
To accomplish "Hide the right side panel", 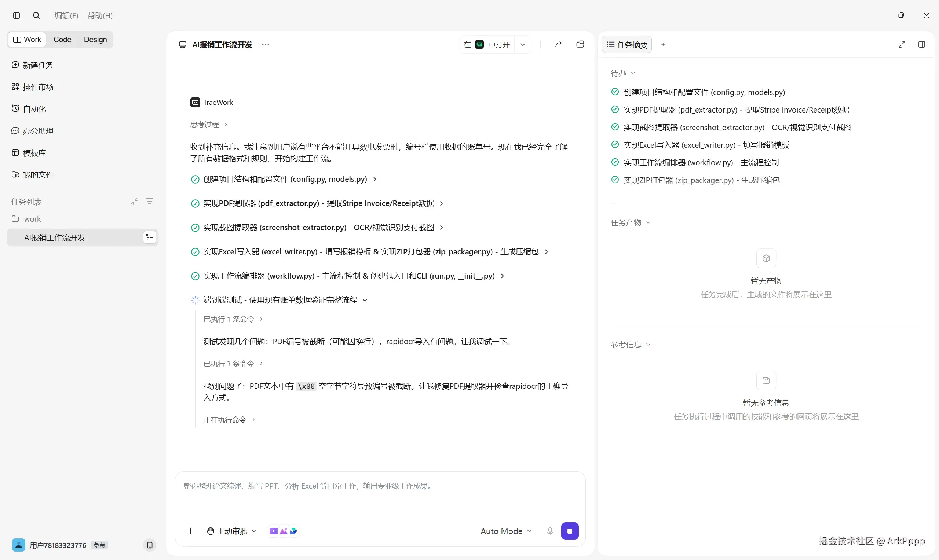I will pyautogui.click(x=922, y=44).
